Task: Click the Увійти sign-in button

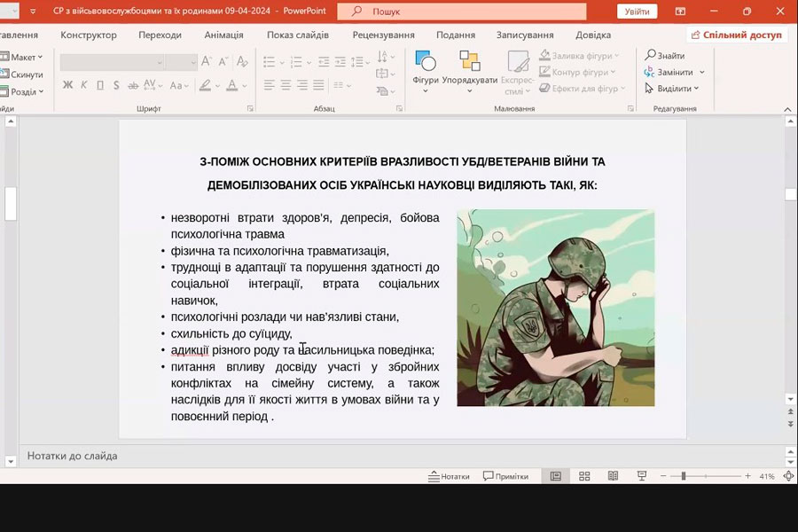Action: click(x=637, y=12)
